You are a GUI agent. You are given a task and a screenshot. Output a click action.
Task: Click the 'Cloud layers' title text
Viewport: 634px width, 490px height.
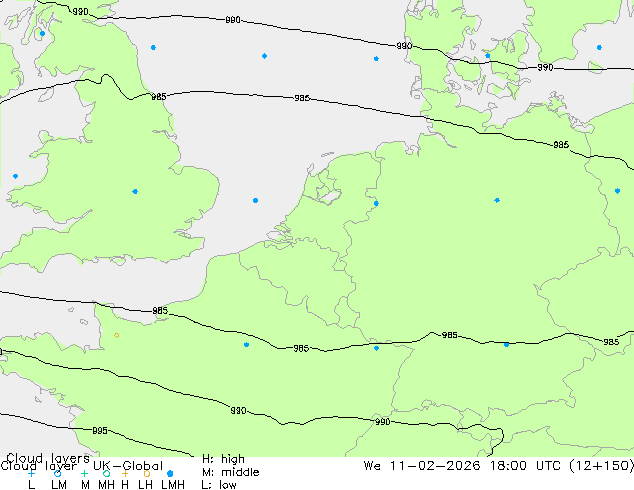coord(48,458)
